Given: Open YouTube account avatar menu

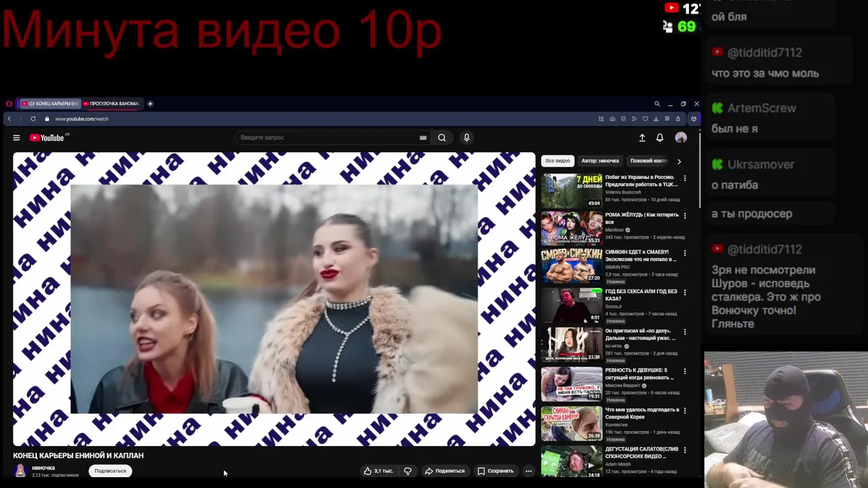Looking at the screenshot, I should click(x=681, y=138).
